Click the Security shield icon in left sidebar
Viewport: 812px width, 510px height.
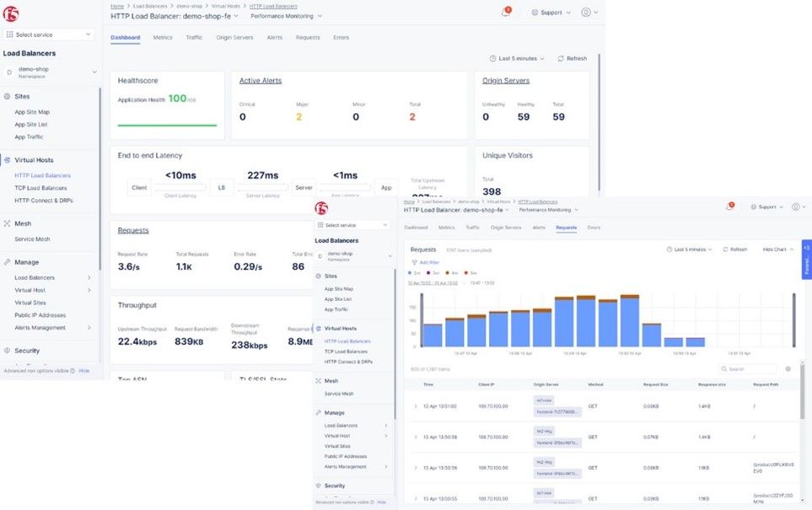click(x=8, y=351)
